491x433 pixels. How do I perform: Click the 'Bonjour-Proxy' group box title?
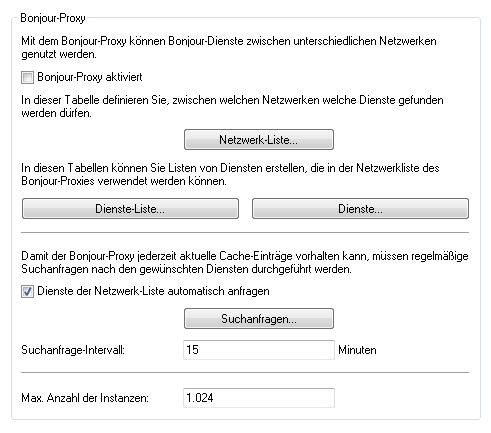tap(53, 18)
